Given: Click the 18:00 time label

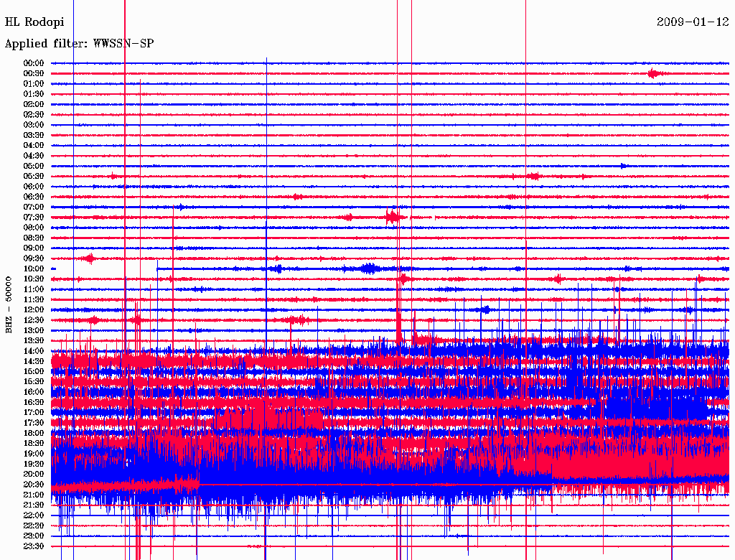Looking at the screenshot, I should (34, 433).
